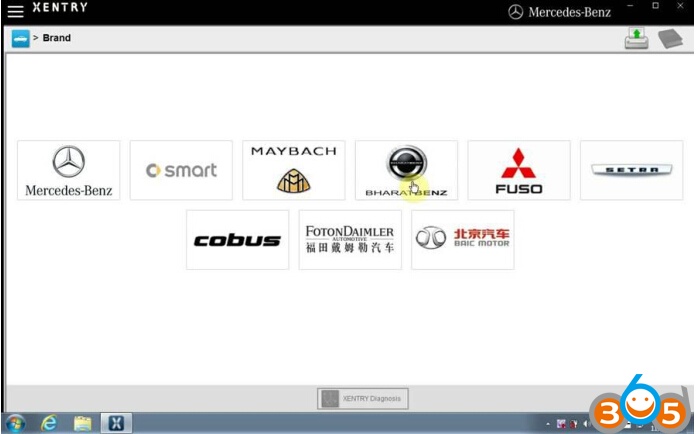The image size is (696, 434).
Task: Launch Internet Explorer from the taskbar
Action: (49, 423)
